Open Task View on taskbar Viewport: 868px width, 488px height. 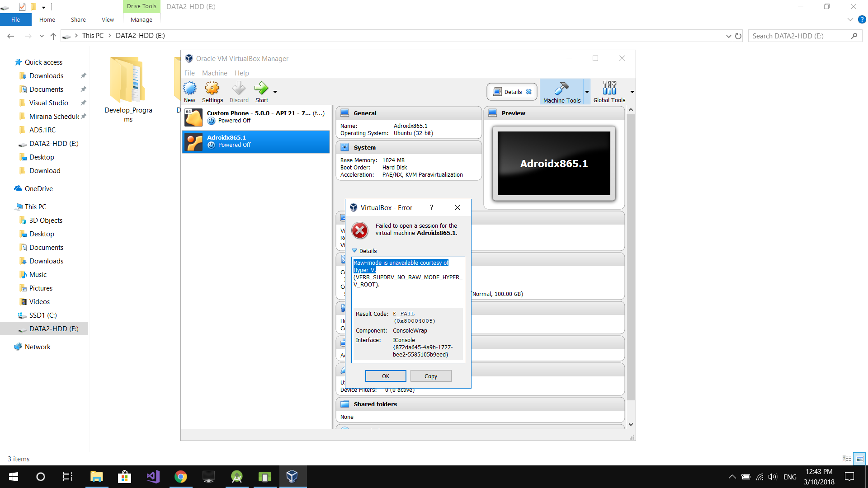tap(68, 477)
